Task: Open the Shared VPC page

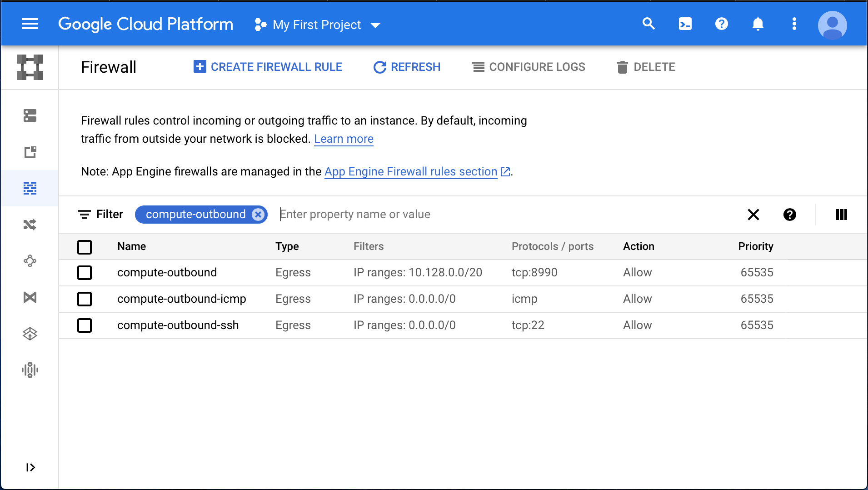Action: (30, 297)
